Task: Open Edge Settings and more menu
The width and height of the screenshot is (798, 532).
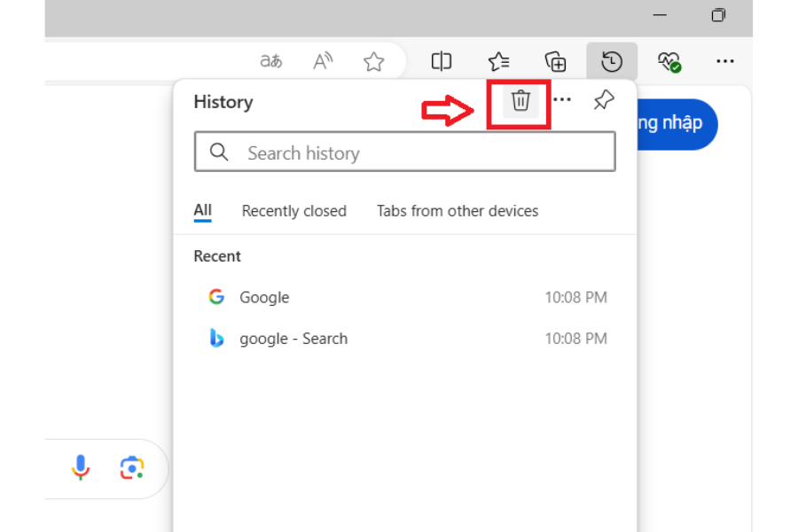Action: pos(725,60)
